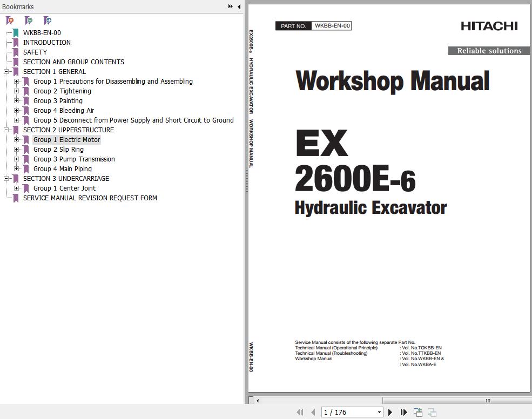Click the bookmark options icon with arrow
This screenshot has width=532, height=419.
[48, 21]
